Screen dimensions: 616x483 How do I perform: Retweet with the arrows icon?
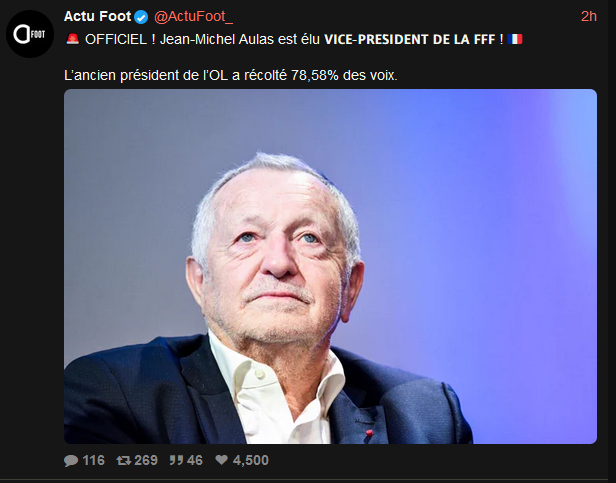124,460
